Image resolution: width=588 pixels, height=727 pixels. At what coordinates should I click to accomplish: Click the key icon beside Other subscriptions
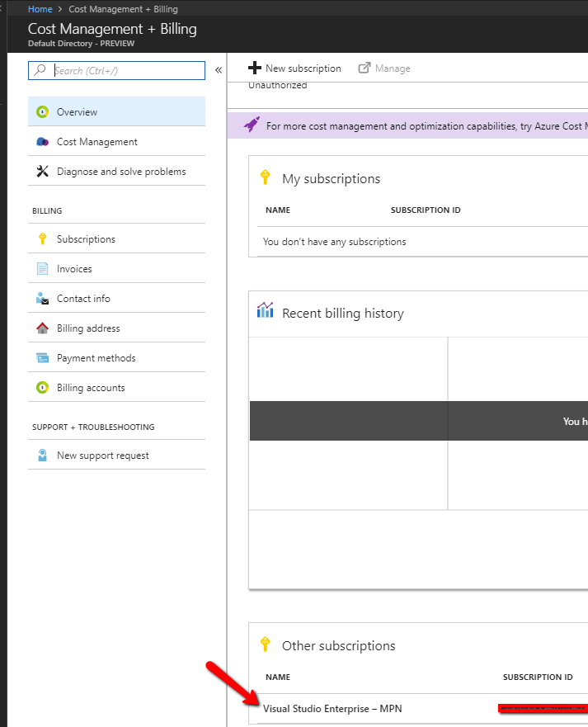tap(265, 644)
